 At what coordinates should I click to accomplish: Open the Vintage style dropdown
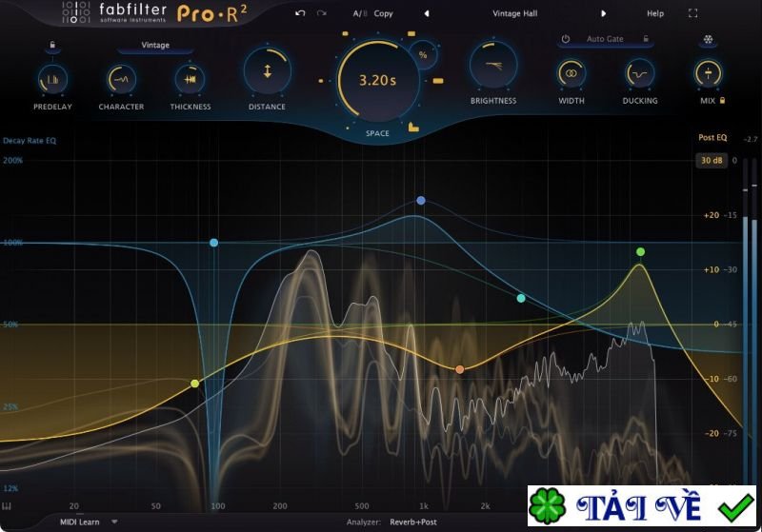point(155,45)
